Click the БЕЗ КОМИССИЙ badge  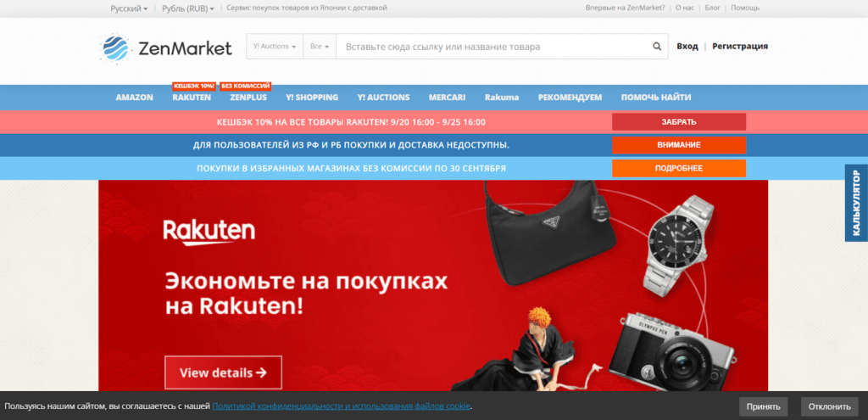pyautogui.click(x=246, y=86)
